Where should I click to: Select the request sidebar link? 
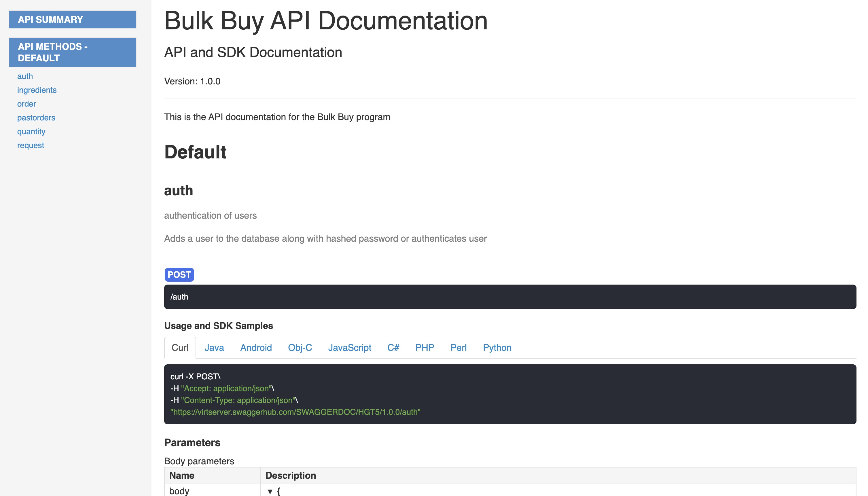pos(31,145)
